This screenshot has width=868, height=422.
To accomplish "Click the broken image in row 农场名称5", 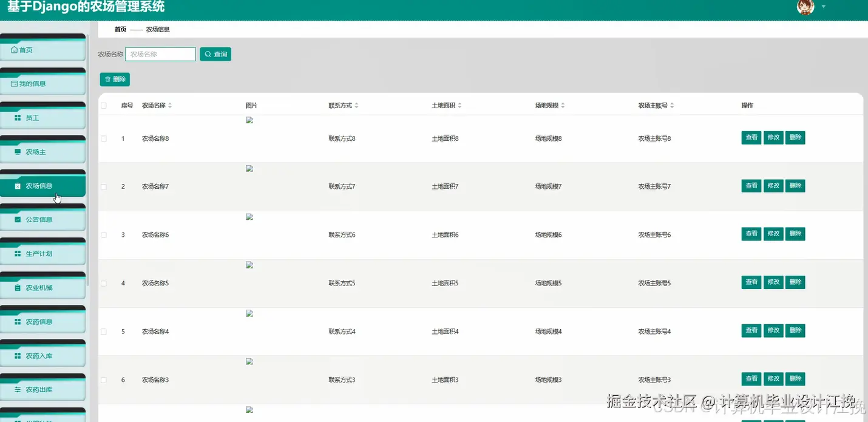I will point(249,265).
